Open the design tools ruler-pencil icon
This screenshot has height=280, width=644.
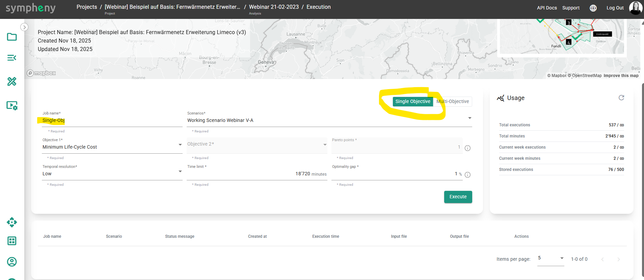tap(12, 81)
